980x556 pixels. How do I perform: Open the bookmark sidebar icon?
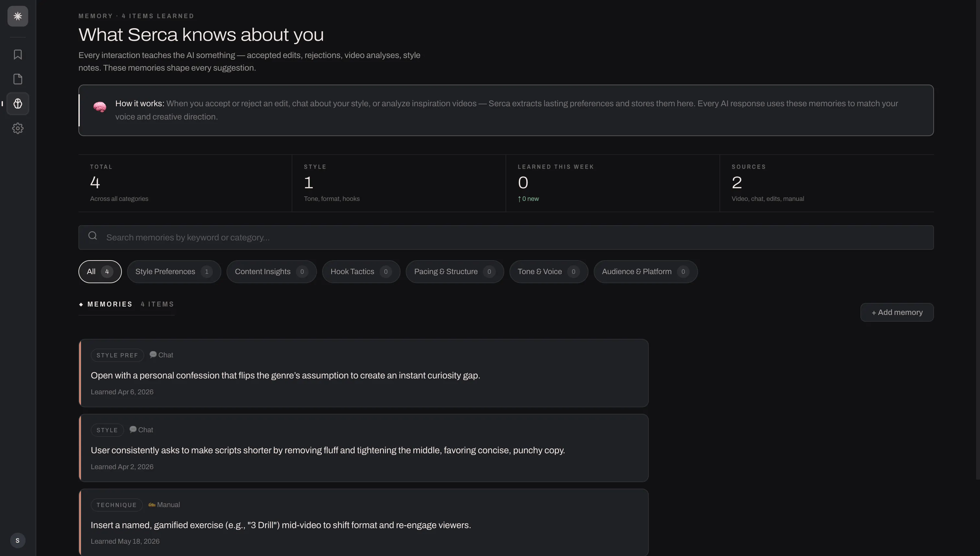(x=17, y=55)
